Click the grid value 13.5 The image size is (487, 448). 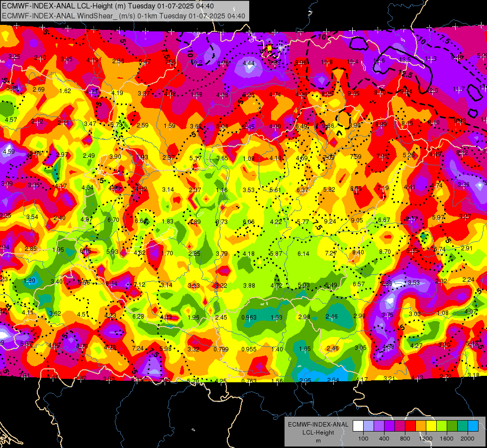click(405, 59)
